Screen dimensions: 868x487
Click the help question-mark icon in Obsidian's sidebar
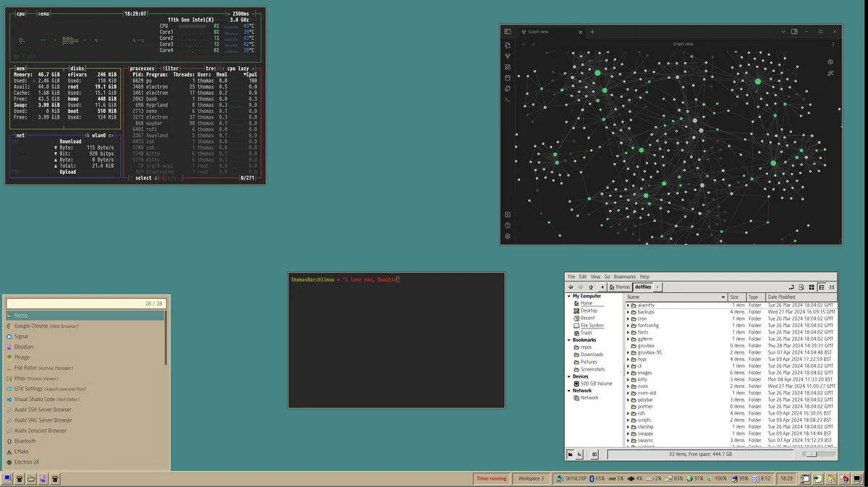(507, 224)
